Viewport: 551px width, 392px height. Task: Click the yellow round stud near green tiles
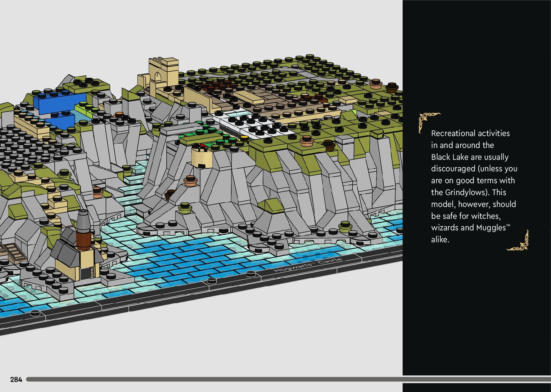(x=244, y=138)
